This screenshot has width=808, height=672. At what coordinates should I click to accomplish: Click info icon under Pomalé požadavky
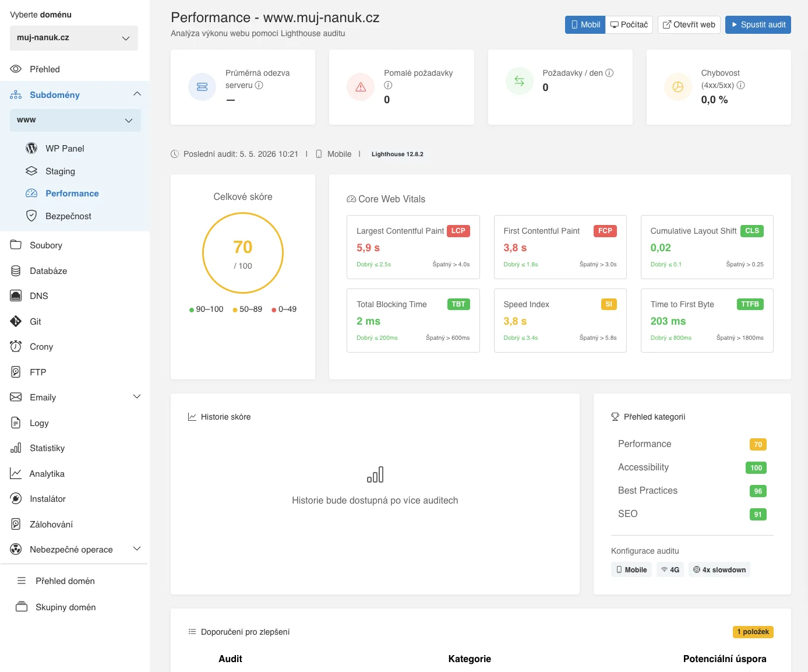[388, 85]
